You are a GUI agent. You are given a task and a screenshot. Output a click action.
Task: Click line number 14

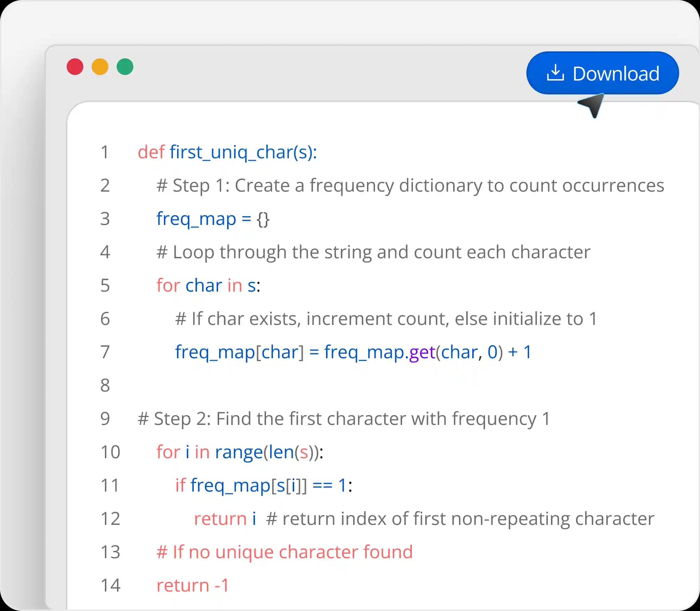110,585
